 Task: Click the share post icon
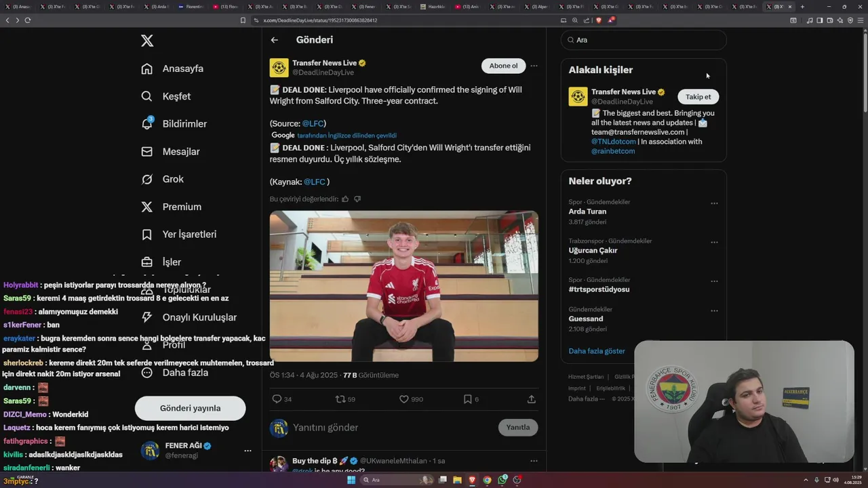coord(531,399)
